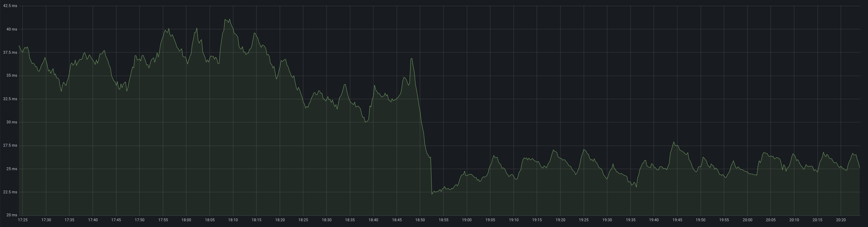Click the 20:10 time axis label
The image size is (868, 227).
794,220
